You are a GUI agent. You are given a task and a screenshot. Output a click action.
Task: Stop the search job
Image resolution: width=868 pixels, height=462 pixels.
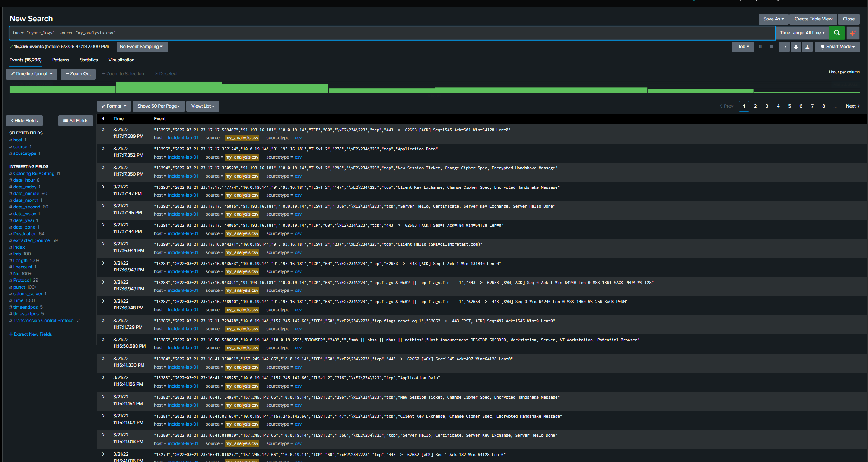pos(771,47)
